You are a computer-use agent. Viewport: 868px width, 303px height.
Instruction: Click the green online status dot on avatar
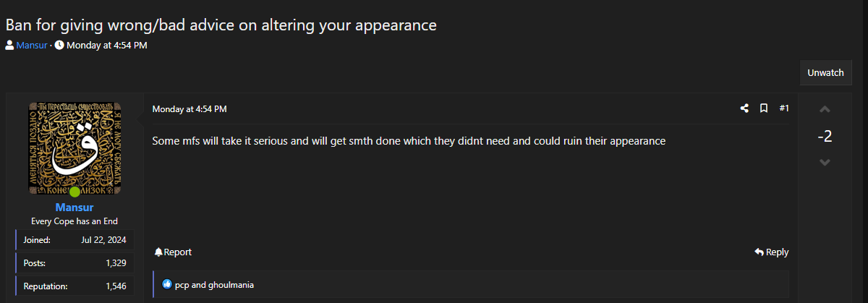point(75,192)
